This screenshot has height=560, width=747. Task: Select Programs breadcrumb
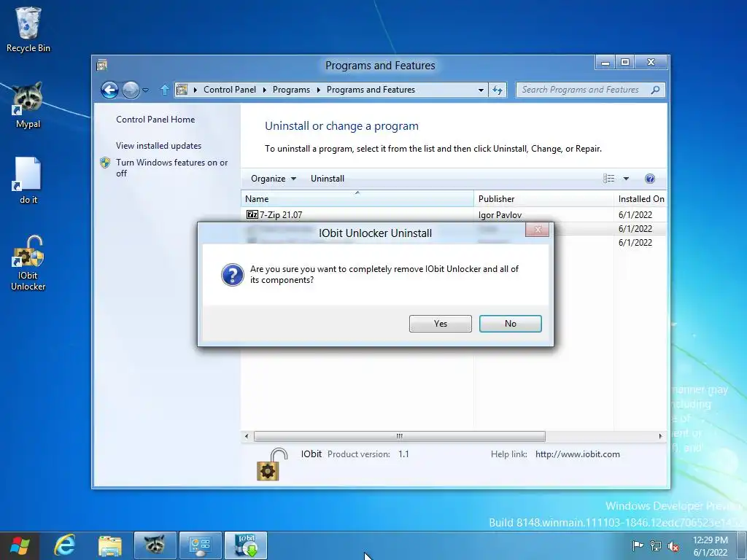pyautogui.click(x=291, y=90)
